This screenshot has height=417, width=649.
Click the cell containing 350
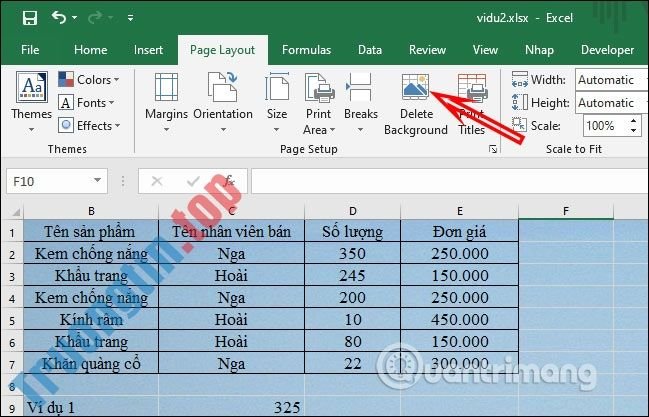pyautogui.click(x=353, y=253)
